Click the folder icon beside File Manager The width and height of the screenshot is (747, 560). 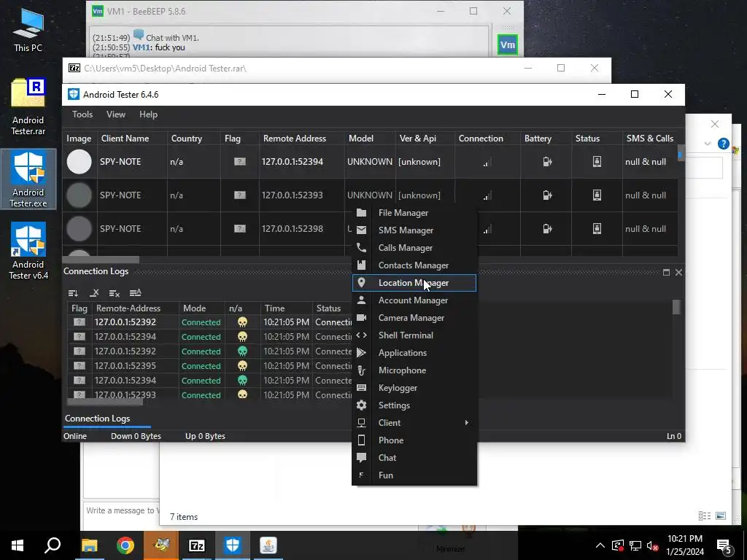tap(362, 213)
